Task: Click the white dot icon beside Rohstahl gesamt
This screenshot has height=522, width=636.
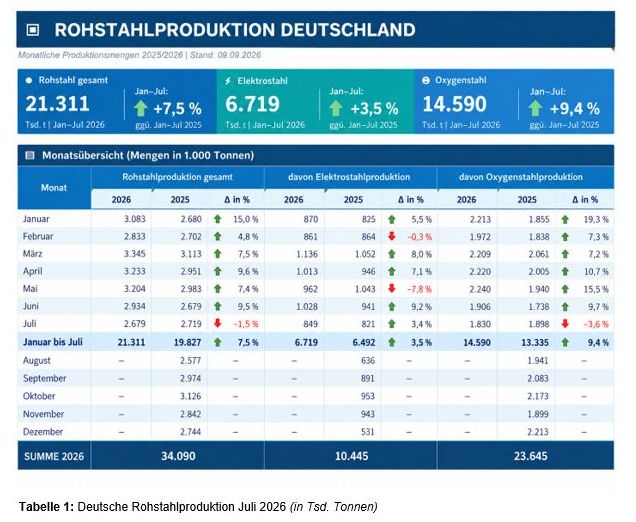Action: point(29,81)
